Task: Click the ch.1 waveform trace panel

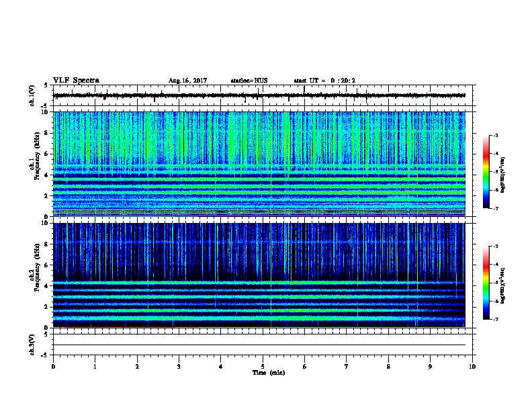Action: tap(263, 95)
